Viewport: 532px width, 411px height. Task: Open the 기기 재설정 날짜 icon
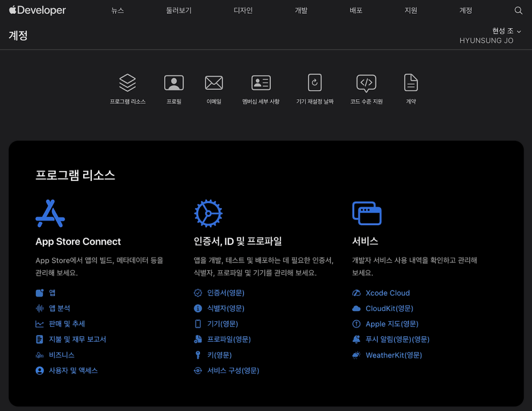pyautogui.click(x=314, y=83)
